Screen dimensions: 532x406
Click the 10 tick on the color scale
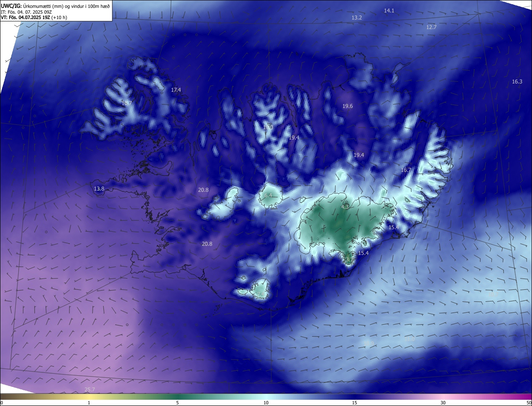click(x=266, y=403)
